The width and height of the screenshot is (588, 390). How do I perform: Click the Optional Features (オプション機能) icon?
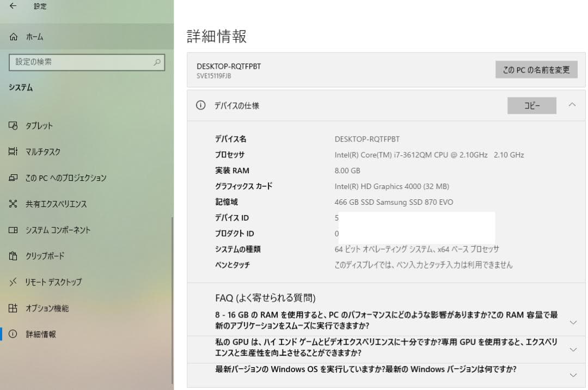pos(13,308)
